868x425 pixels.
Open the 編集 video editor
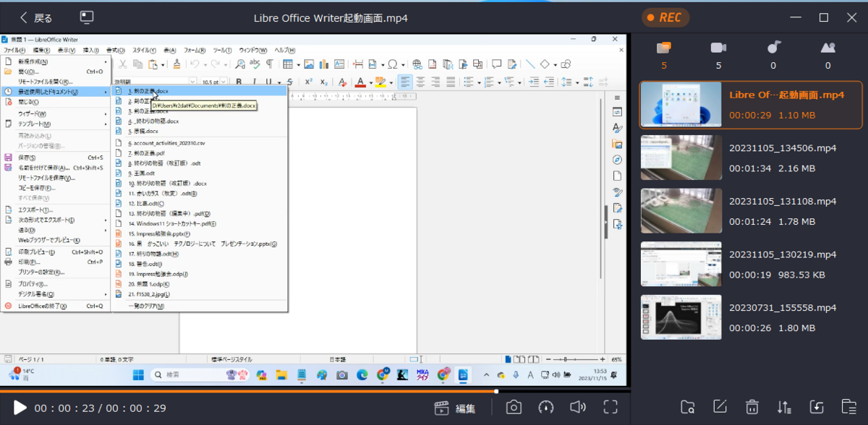coord(454,408)
